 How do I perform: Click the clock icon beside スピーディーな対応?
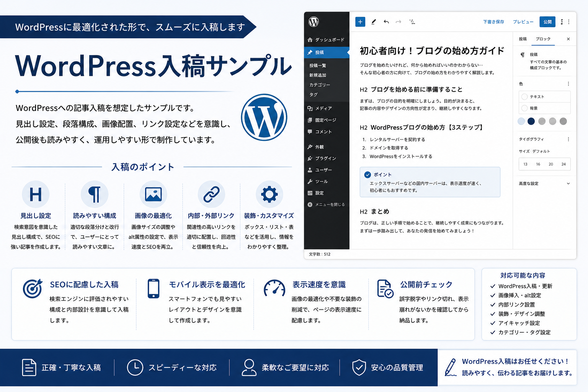tap(135, 367)
